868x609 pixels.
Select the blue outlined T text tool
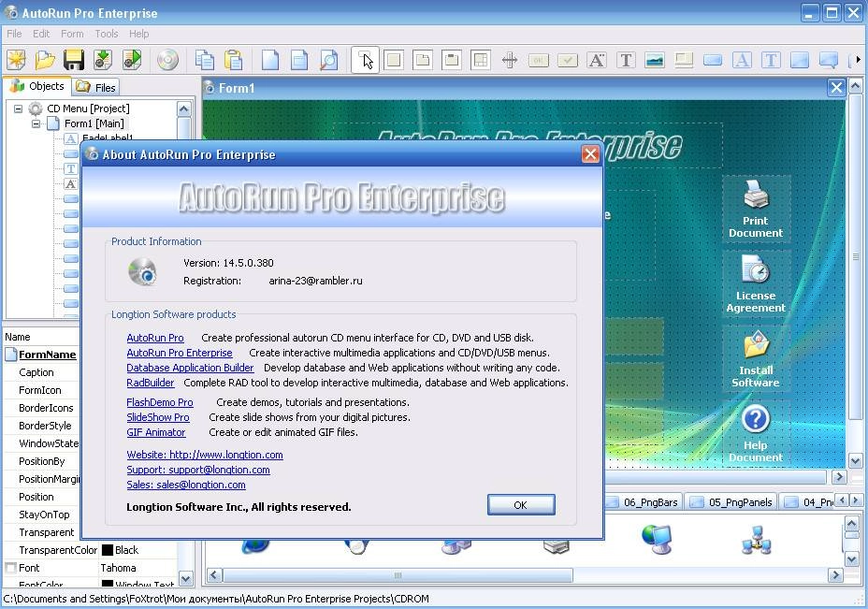771,60
